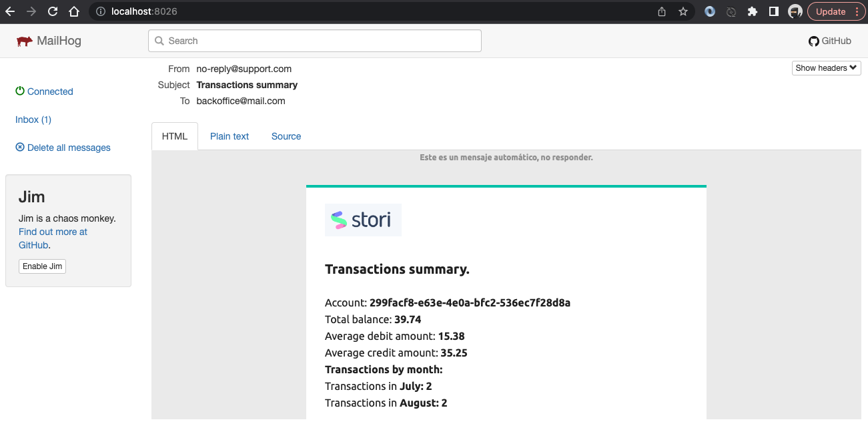Click the GitHub octocat icon in header
868x436 pixels.
814,41
